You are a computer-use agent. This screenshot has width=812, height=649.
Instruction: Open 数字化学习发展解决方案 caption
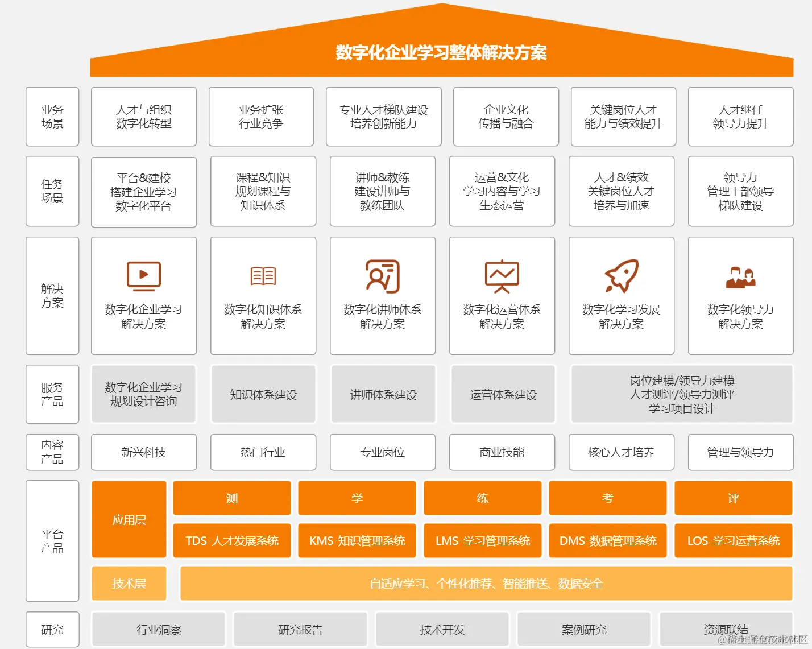click(622, 317)
